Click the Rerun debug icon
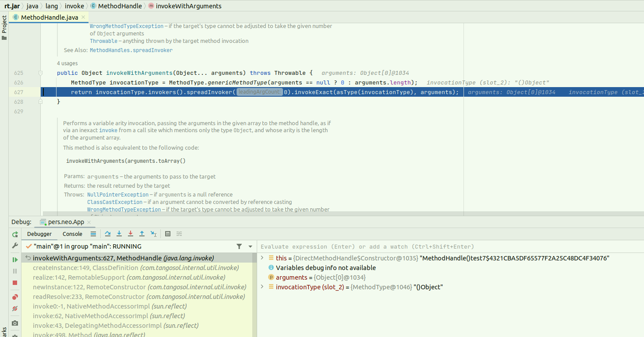This screenshot has height=337, width=644. tap(15, 234)
